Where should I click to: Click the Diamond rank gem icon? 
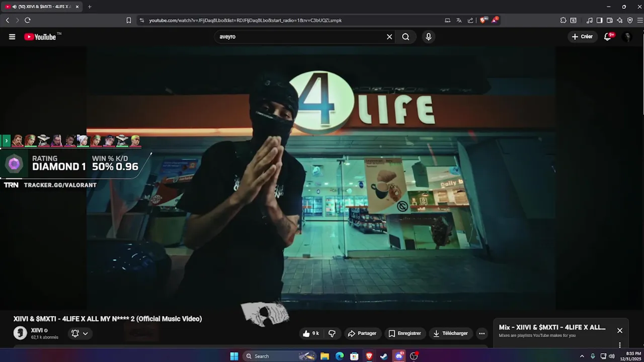tap(14, 164)
